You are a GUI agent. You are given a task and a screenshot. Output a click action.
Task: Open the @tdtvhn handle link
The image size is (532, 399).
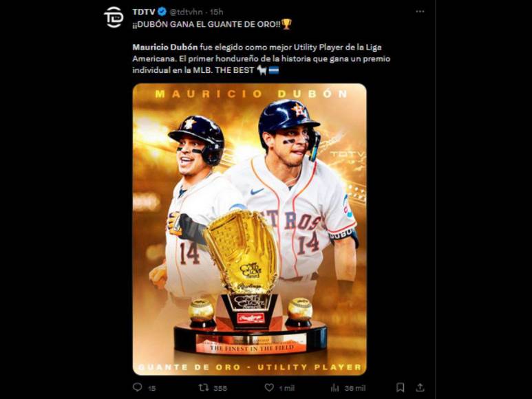click(186, 12)
